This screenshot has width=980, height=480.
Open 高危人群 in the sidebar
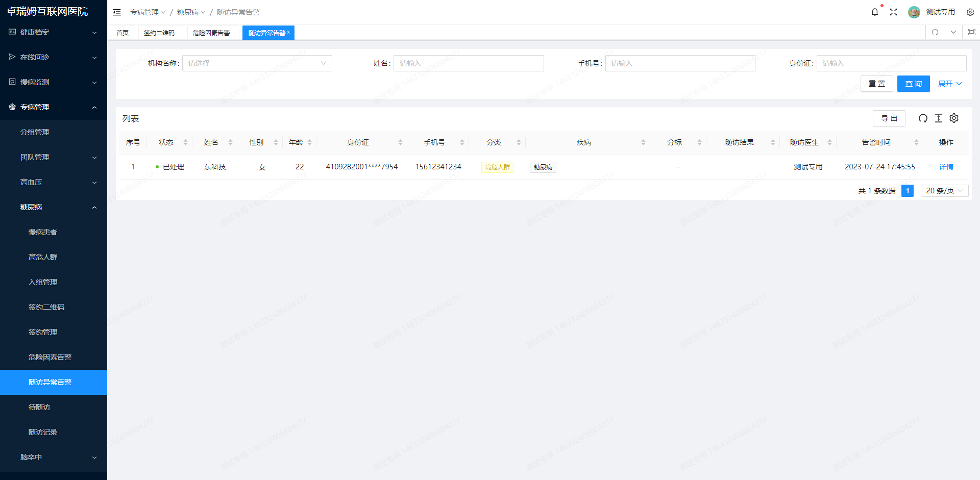[x=54, y=257]
